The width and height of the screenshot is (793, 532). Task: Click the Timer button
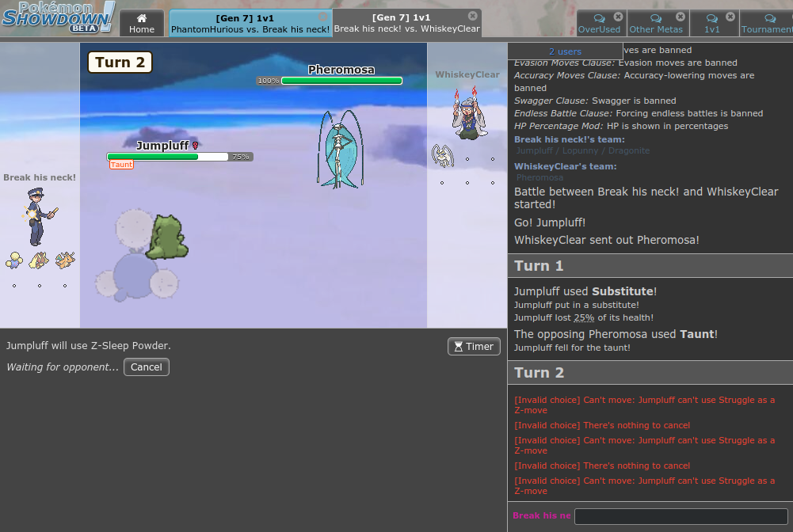474,347
